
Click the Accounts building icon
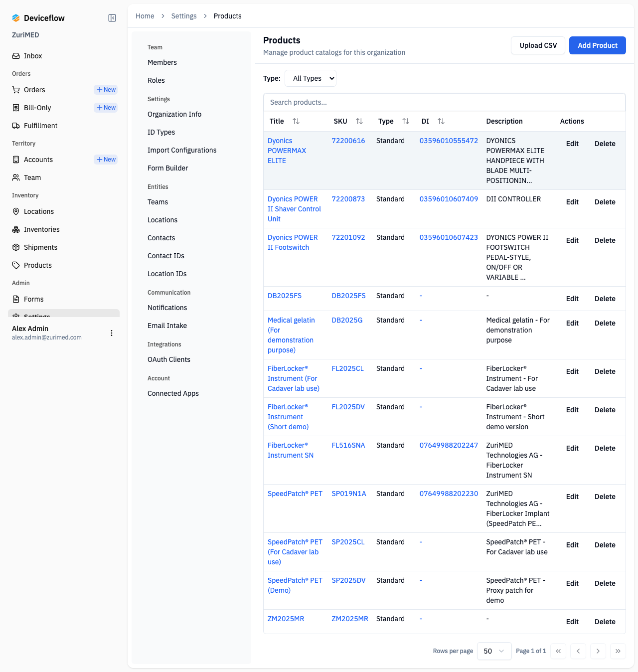tap(16, 160)
